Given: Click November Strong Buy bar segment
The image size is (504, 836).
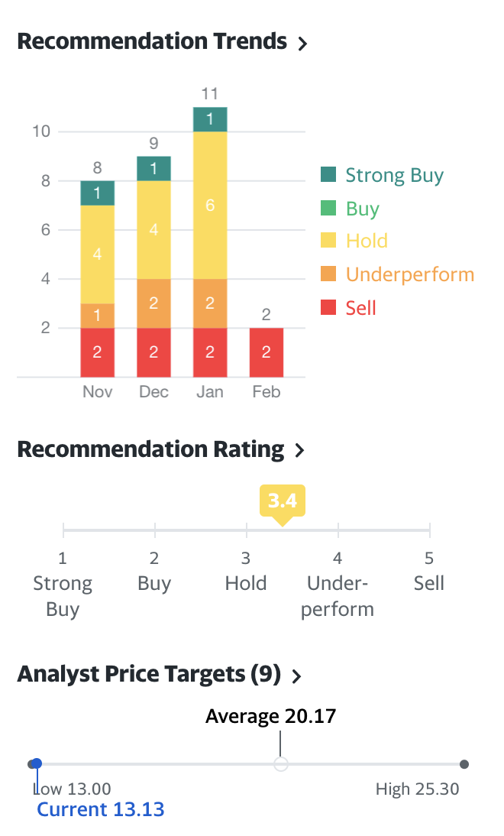Looking at the screenshot, I should point(97,193).
